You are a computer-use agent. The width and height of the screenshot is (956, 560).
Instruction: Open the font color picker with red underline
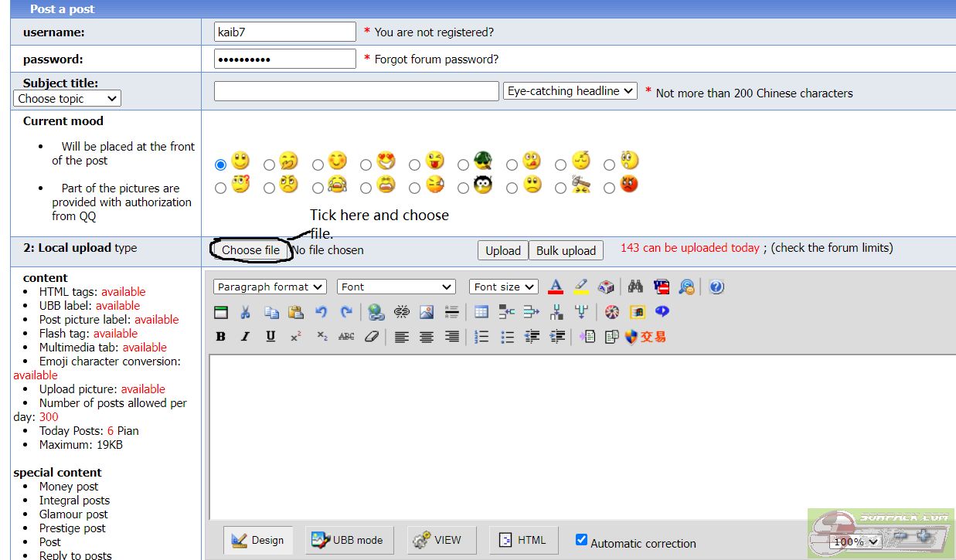click(x=555, y=287)
